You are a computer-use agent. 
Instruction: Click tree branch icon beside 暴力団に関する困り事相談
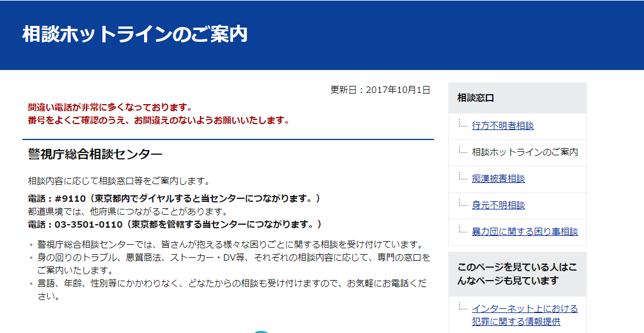point(462,229)
